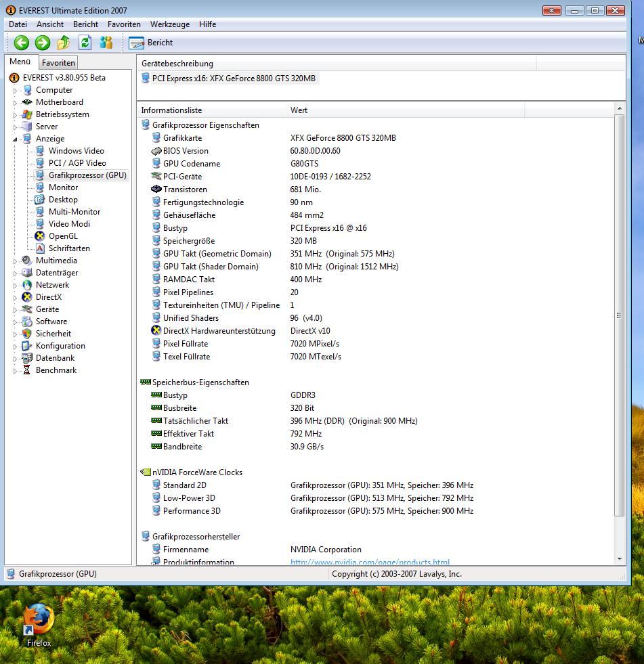
Task: Click the info list vertical scrollbar thumb
Action: coord(620,315)
